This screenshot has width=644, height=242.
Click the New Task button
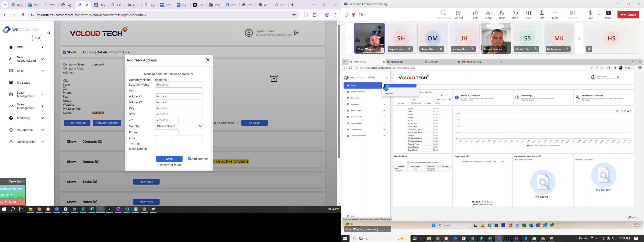[x=146, y=182]
